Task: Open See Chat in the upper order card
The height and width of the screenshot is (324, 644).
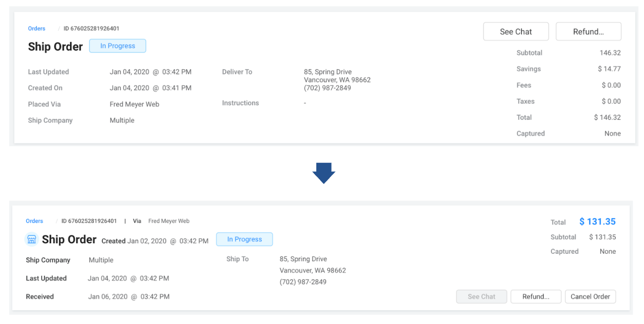Action: (x=515, y=32)
